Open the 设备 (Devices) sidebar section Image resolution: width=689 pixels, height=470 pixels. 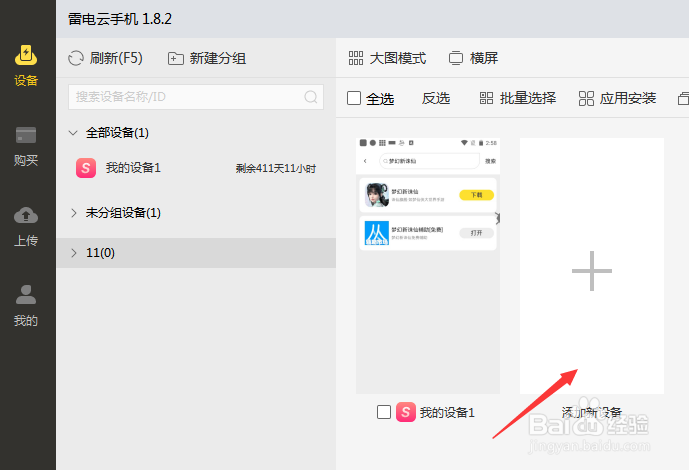[26, 66]
